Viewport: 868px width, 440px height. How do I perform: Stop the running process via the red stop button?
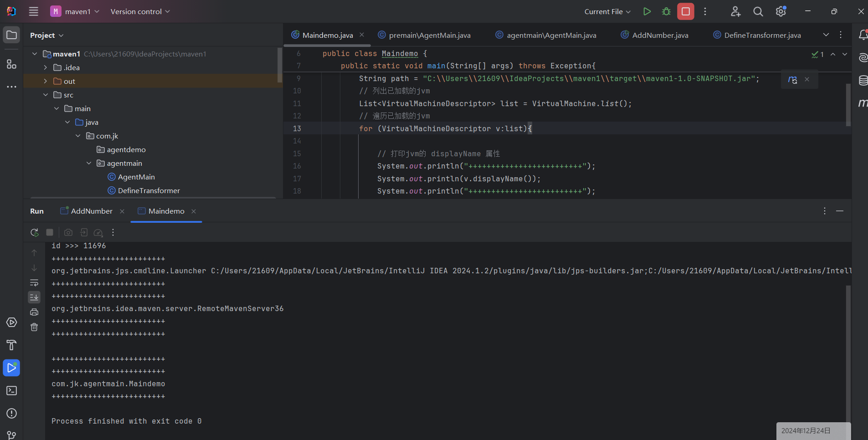[686, 11]
